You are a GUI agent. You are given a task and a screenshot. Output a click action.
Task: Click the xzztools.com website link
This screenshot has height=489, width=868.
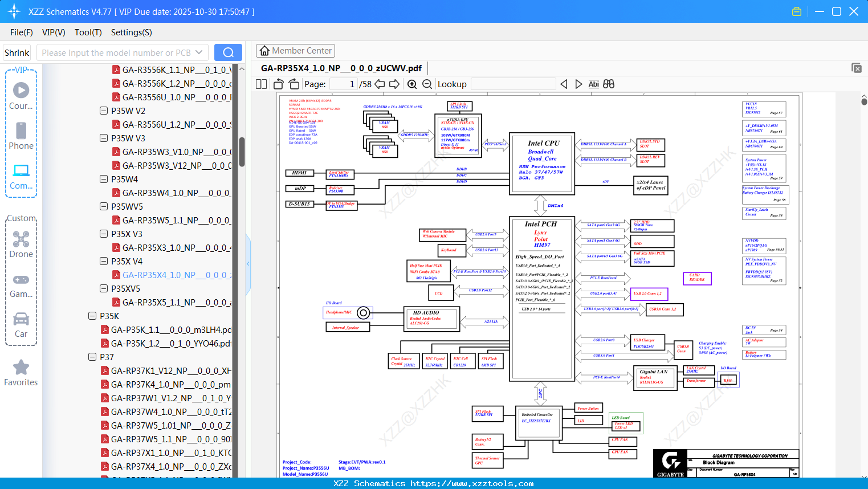(x=472, y=483)
